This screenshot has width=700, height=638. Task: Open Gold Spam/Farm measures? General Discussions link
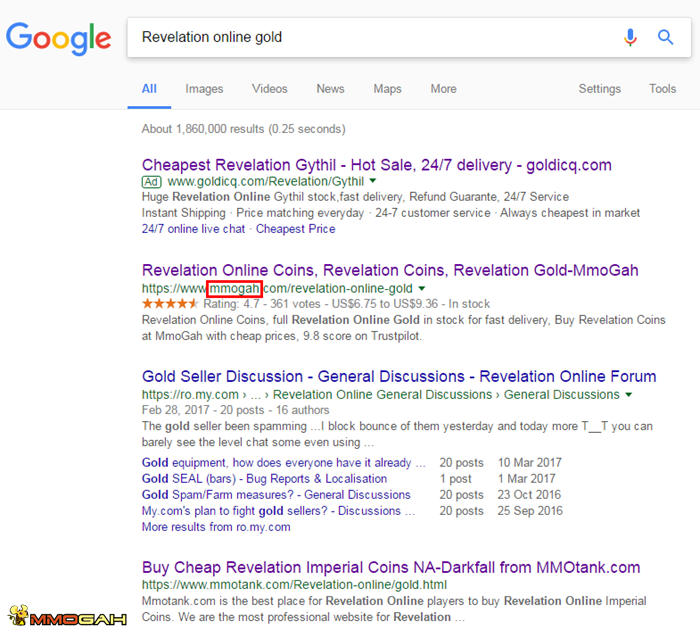pos(276,495)
